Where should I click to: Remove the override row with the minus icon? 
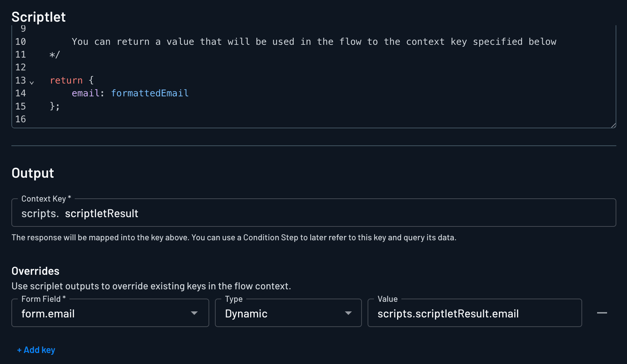tap(602, 313)
